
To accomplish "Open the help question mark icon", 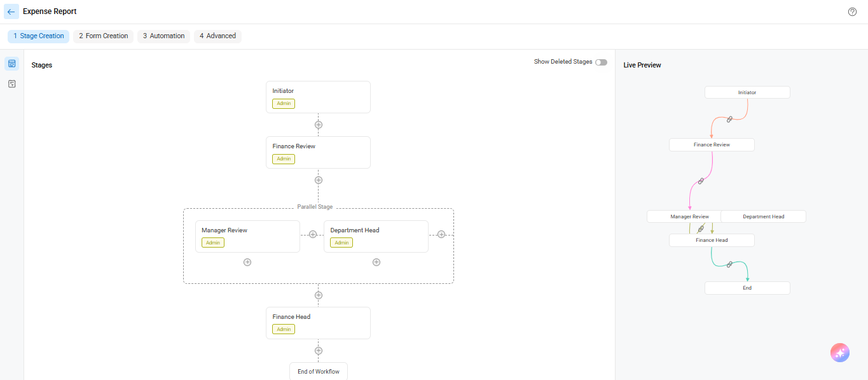I will point(853,11).
